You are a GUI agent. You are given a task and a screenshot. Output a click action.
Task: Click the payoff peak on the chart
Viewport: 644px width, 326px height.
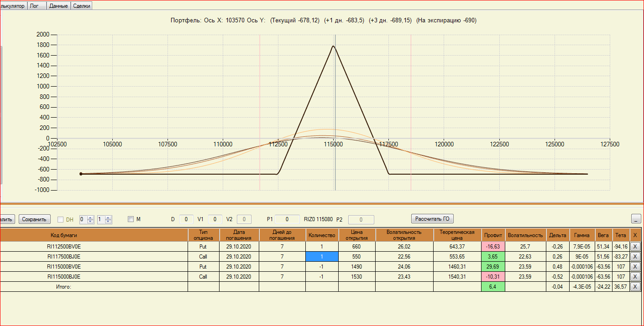333,46
